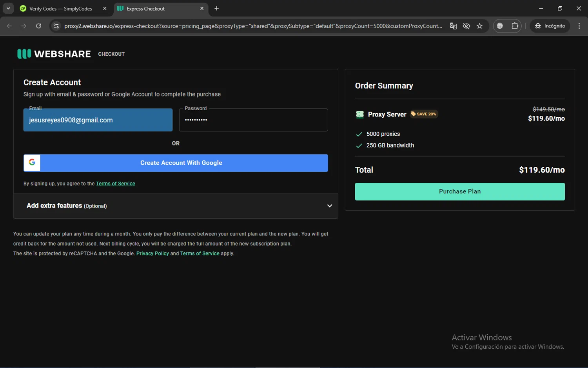This screenshot has width=588, height=368.
Task: Minimize the browser window
Action: (541, 8)
